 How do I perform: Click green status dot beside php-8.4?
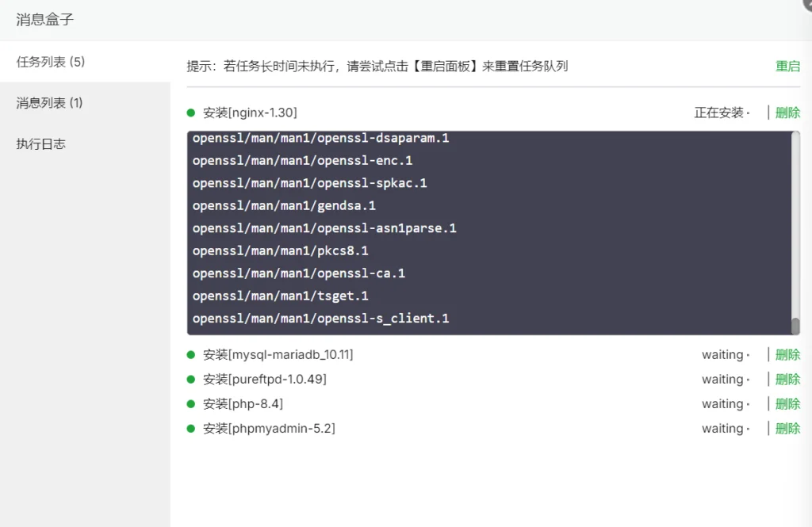190,404
